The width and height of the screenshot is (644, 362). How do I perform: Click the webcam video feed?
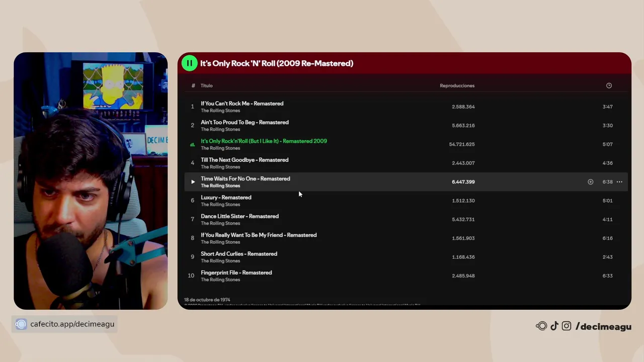click(x=91, y=181)
